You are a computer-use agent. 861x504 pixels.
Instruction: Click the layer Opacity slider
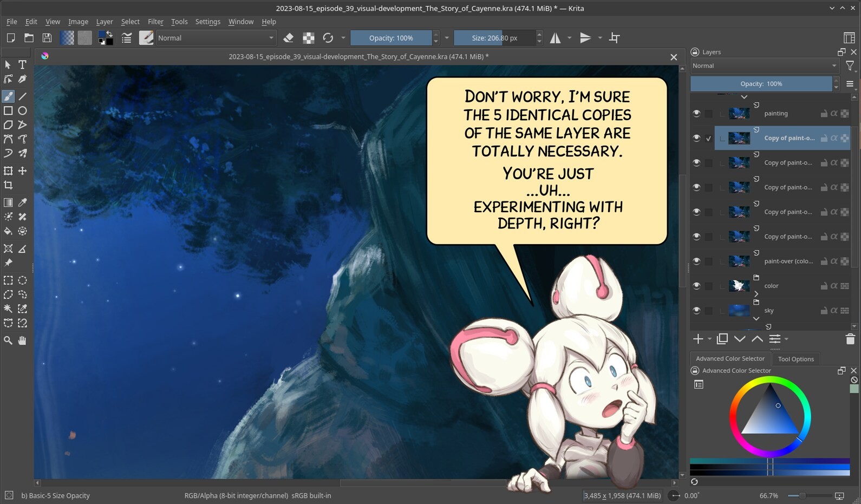[x=761, y=84]
